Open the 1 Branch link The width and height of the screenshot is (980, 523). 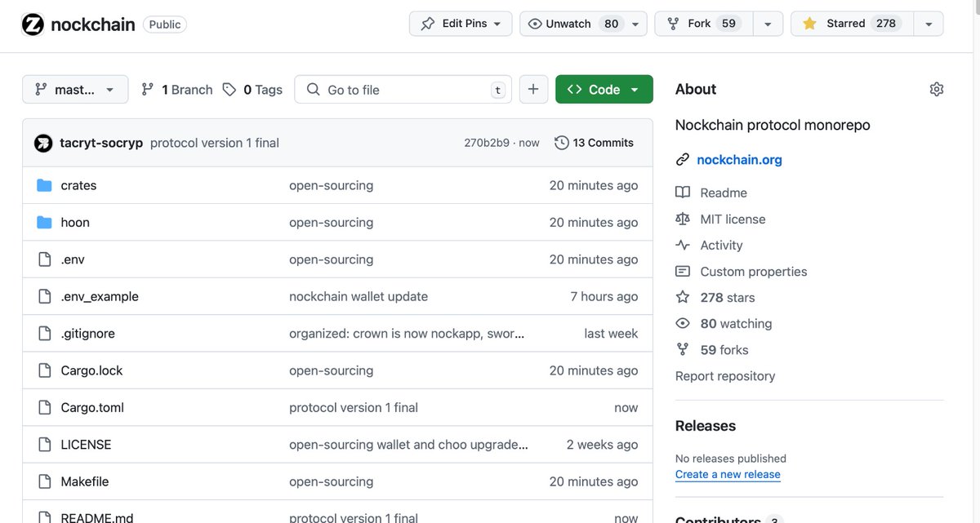coord(177,89)
